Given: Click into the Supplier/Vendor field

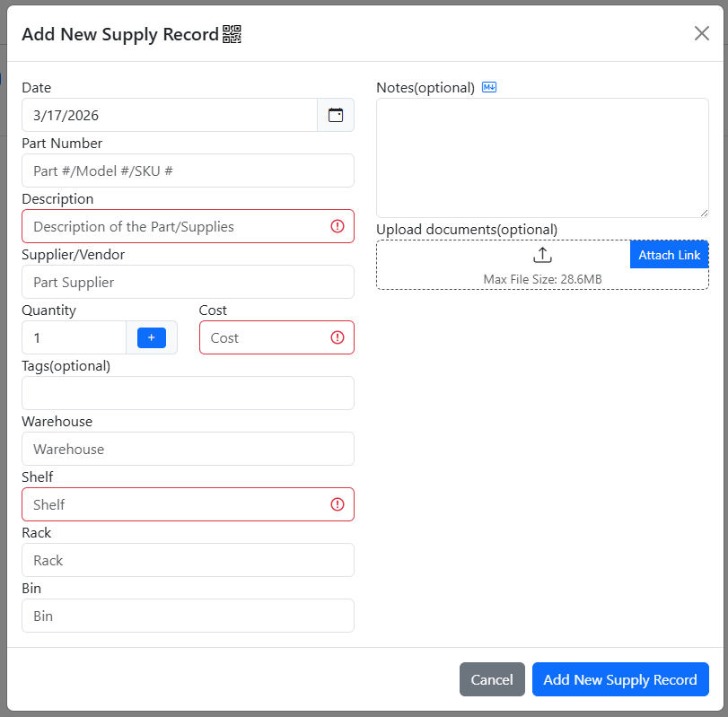Looking at the screenshot, I should coord(188,282).
